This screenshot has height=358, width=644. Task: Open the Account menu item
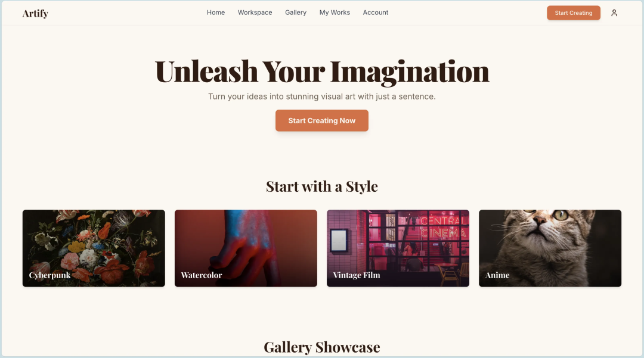click(x=376, y=13)
